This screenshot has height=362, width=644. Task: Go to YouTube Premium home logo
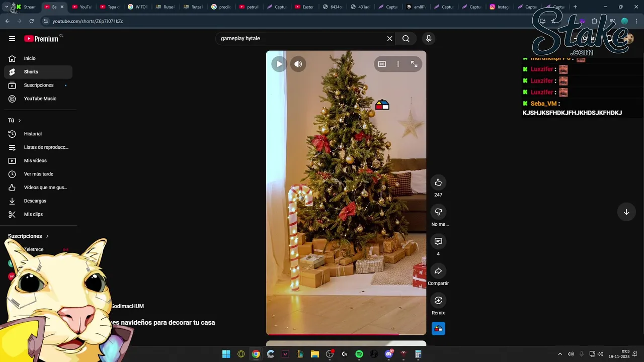pyautogui.click(x=41, y=39)
